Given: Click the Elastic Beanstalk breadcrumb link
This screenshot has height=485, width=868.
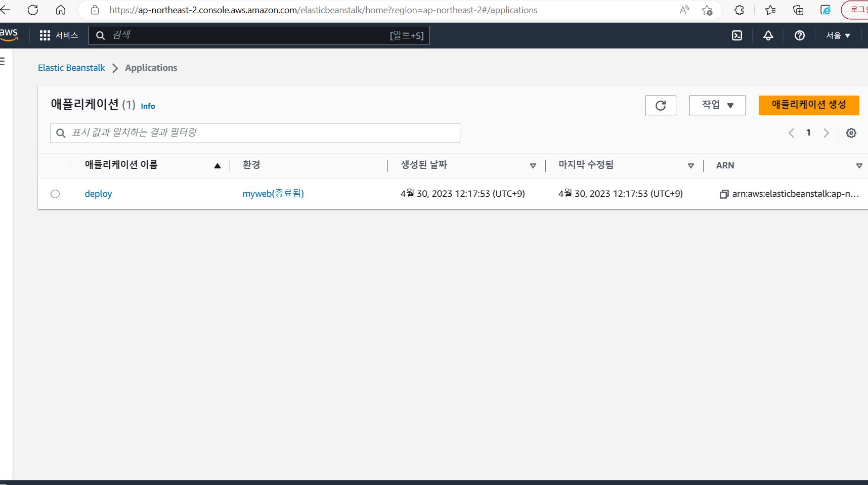Looking at the screenshot, I should 71,68.
